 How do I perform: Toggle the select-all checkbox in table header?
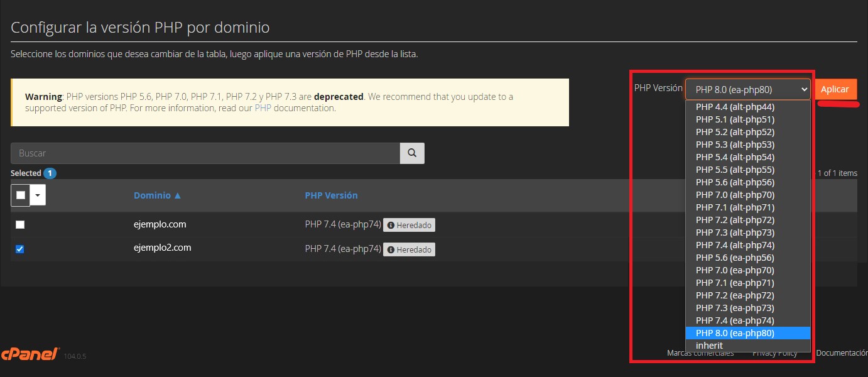coord(21,195)
